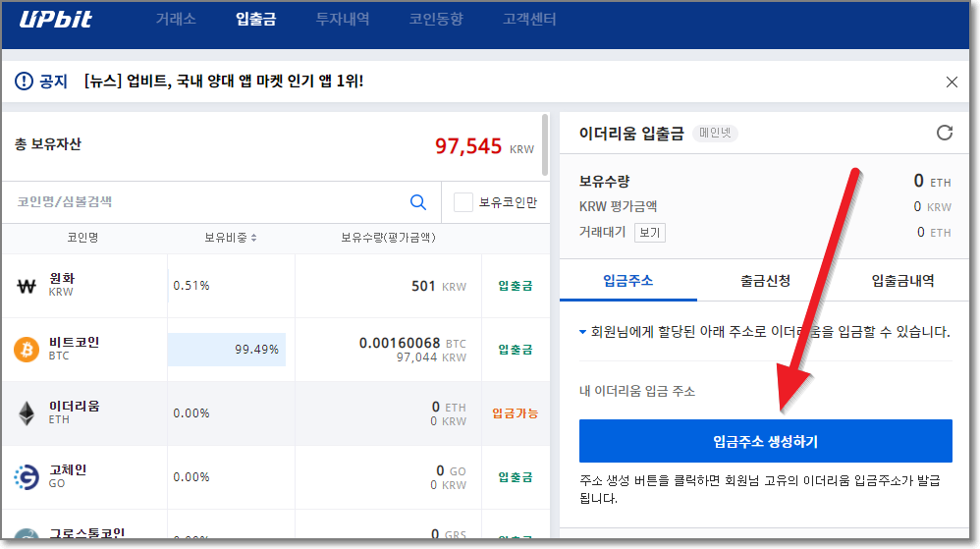Select the 이더리움 ETH row name
The width and height of the screenshot is (980, 549).
(x=75, y=412)
